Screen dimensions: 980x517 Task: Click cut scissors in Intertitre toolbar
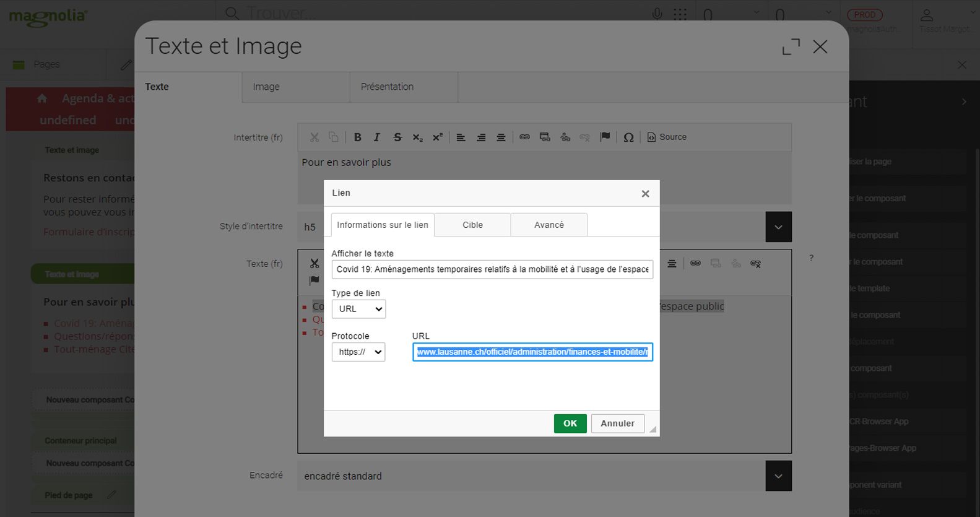[314, 137]
